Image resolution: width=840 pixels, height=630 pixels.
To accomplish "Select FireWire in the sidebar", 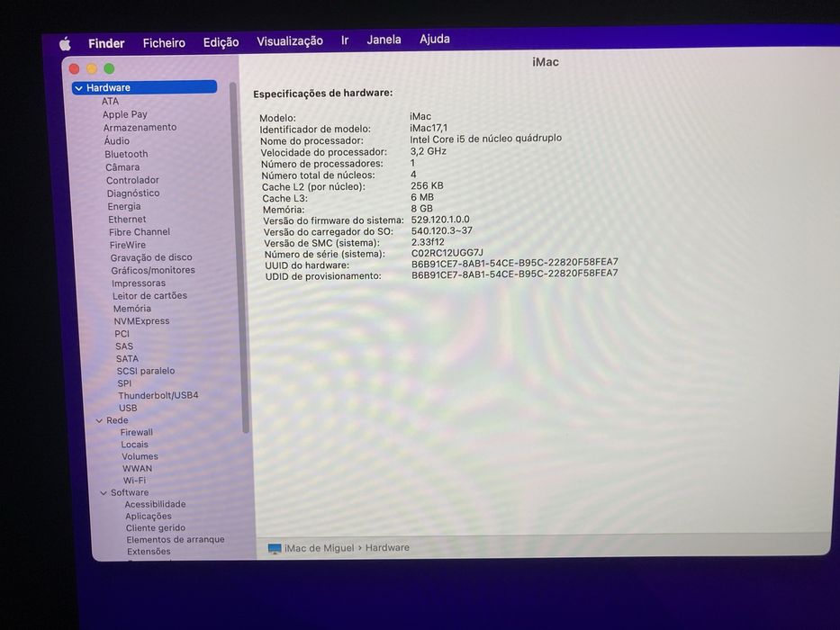I will click(128, 246).
